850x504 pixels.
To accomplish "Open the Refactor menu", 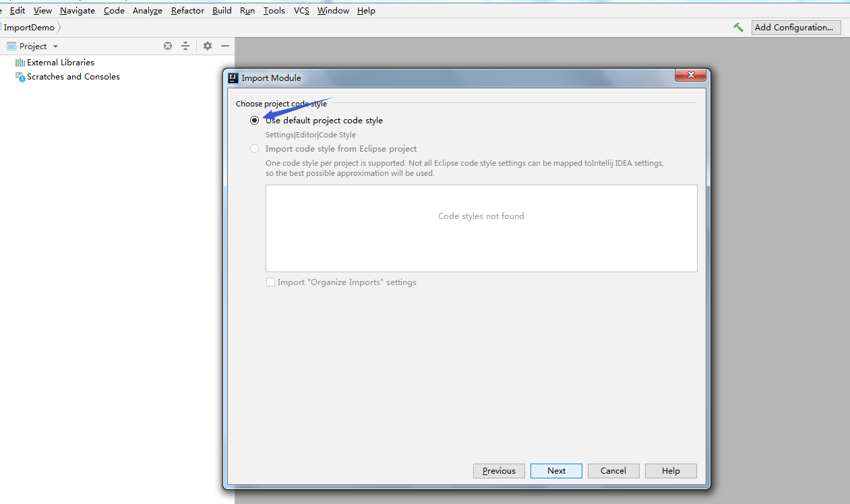I will click(x=187, y=11).
